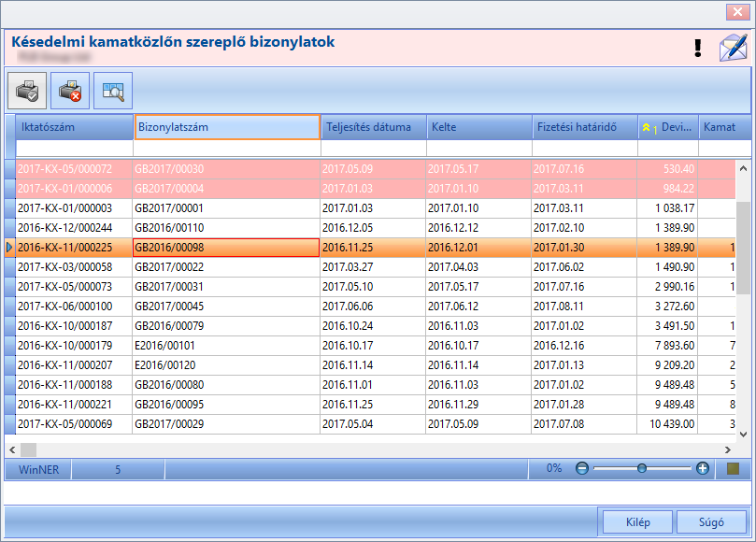This screenshot has width=756, height=542.
Task: Select the cell E2016/00101
Action: 226,346
